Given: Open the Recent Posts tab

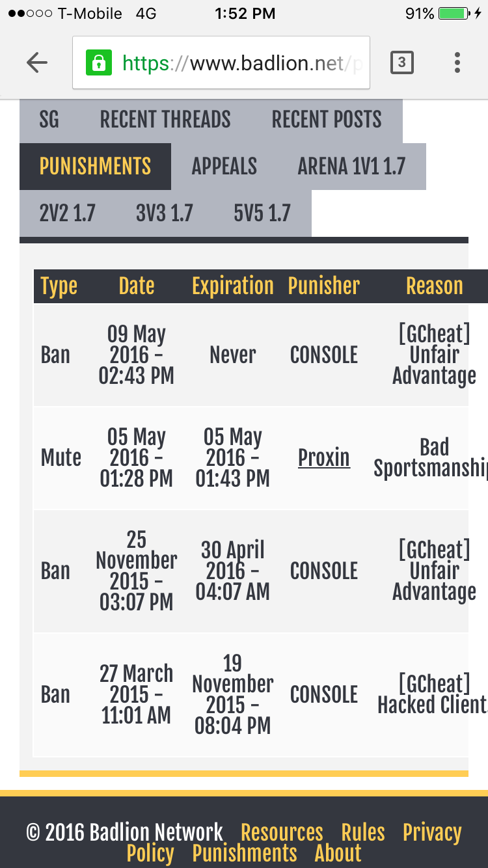Looking at the screenshot, I should (x=327, y=120).
